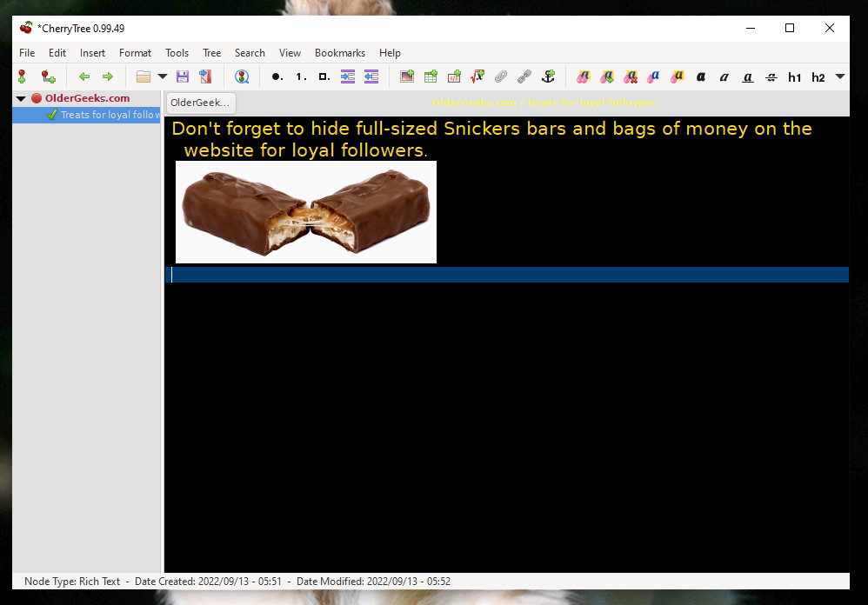
Task: Click the OlderGeek... tab button
Action: tap(201, 103)
